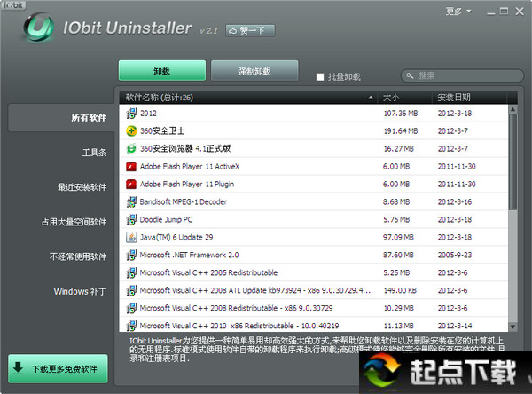
Task: Click the green 卸载 button
Action: click(x=162, y=71)
